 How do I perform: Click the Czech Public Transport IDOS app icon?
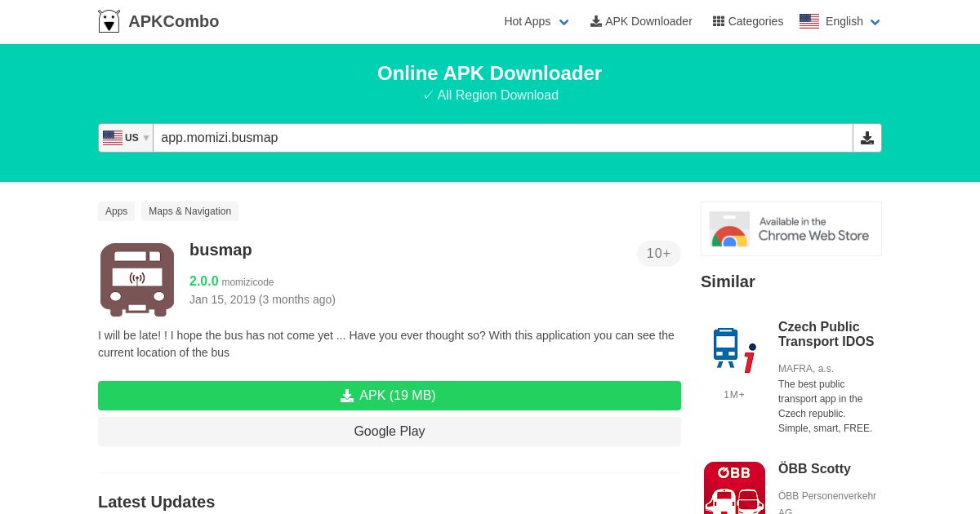pos(734,350)
